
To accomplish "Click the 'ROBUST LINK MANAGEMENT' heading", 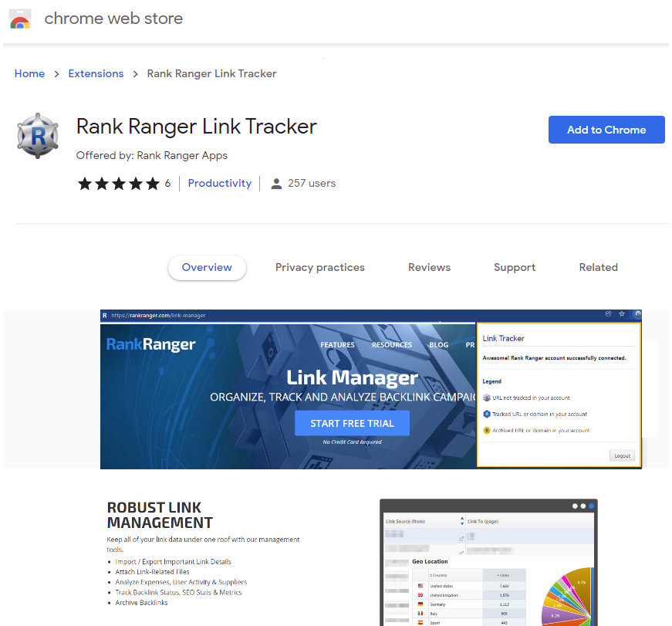I will pyautogui.click(x=160, y=515).
